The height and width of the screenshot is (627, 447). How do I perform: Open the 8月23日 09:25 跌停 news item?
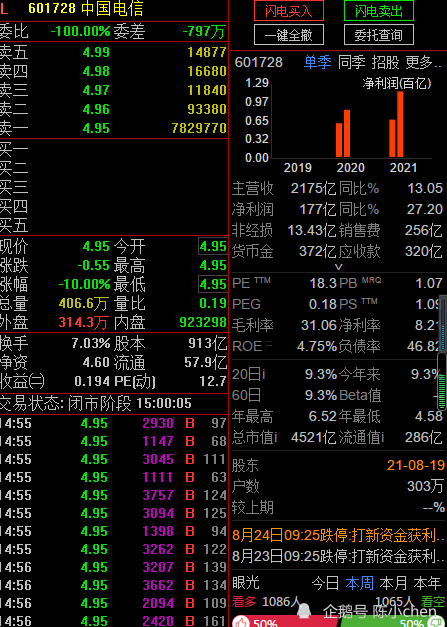coord(338,556)
